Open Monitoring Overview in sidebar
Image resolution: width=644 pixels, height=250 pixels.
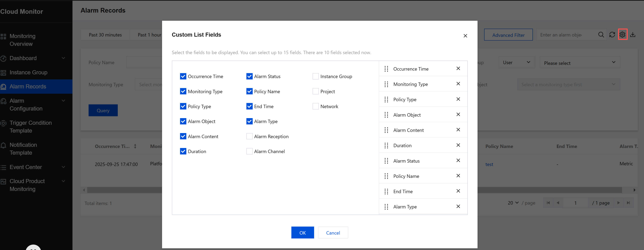pos(36,40)
